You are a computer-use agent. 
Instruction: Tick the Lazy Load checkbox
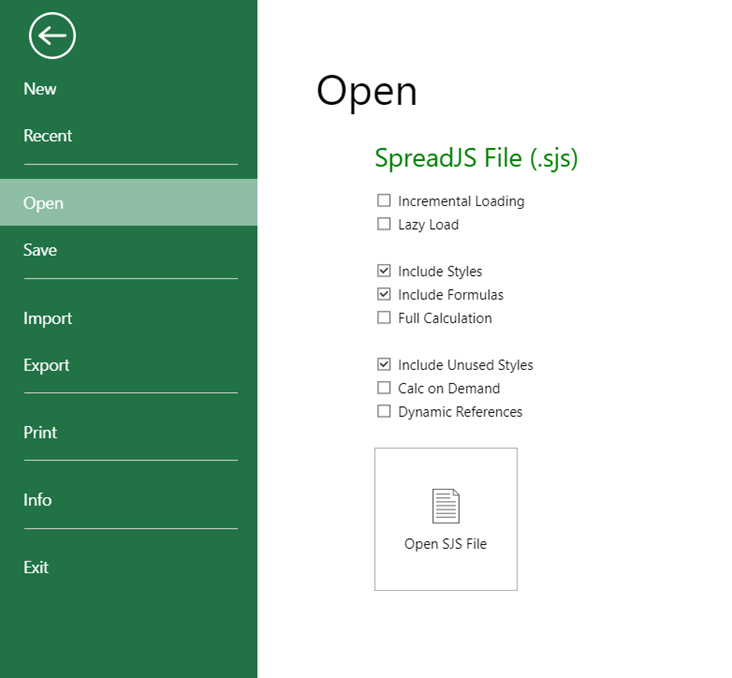point(384,225)
